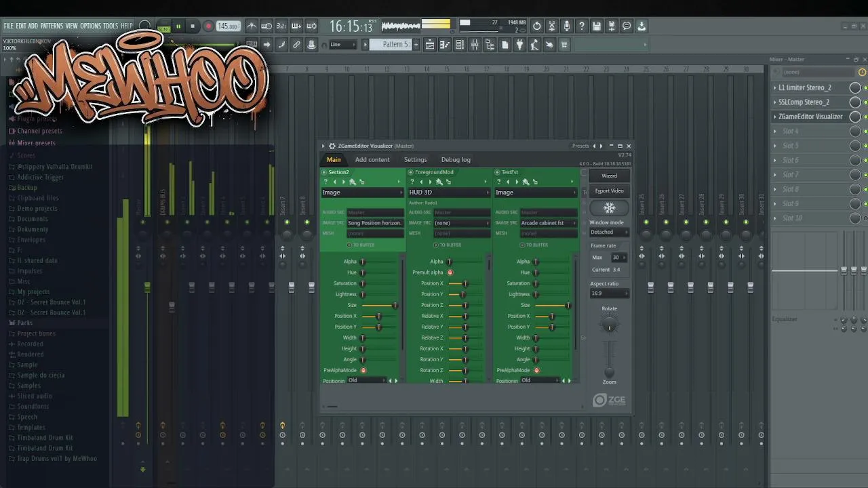The height and width of the screenshot is (488, 868).
Task: Switch to the Settings tab in ZGameEditor
Action: (x=415, y=160)
